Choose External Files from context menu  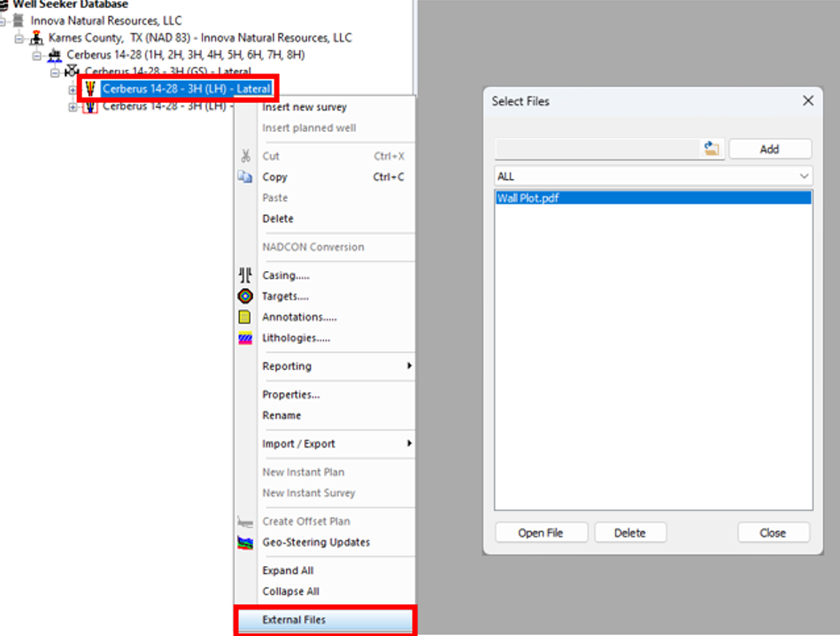point(324,620)
